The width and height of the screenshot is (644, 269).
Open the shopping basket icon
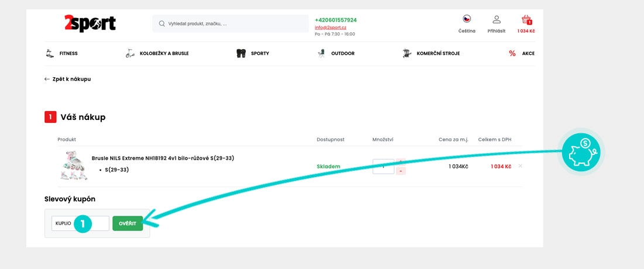[x=526, y=20]
